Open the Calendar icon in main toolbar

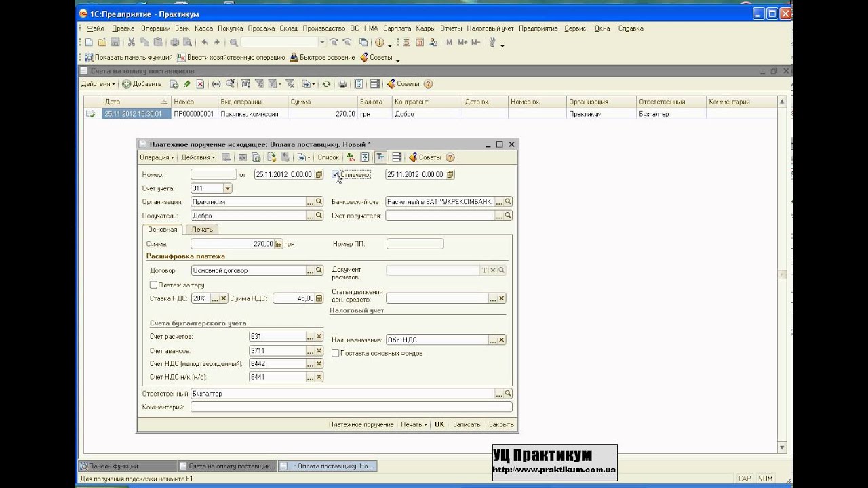tap(420, 43)
